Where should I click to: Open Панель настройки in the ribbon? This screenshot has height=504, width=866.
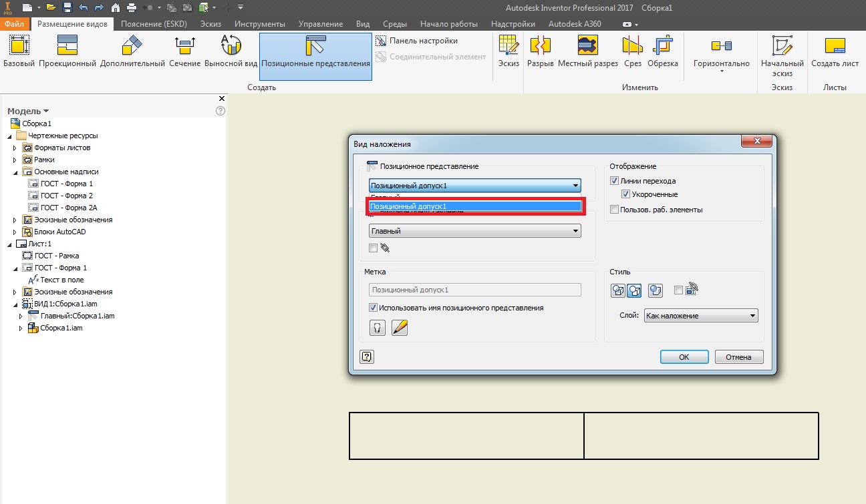417,41
